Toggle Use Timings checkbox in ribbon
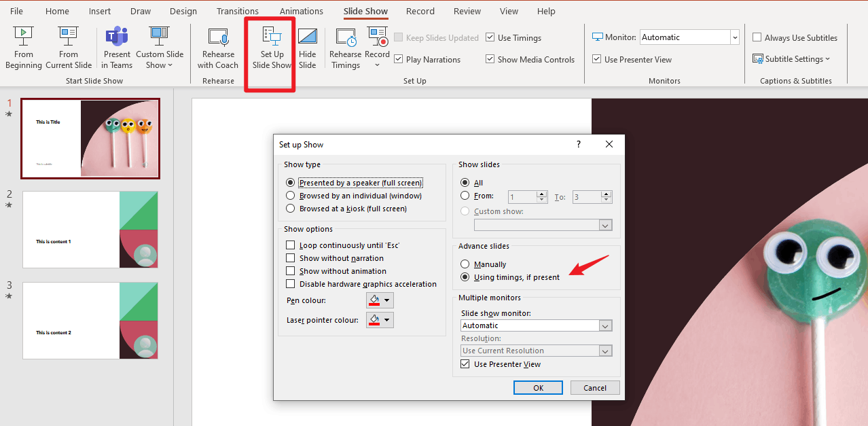This screenshot has height=426, width=868. pyautogui.click(x=490, y=38)
